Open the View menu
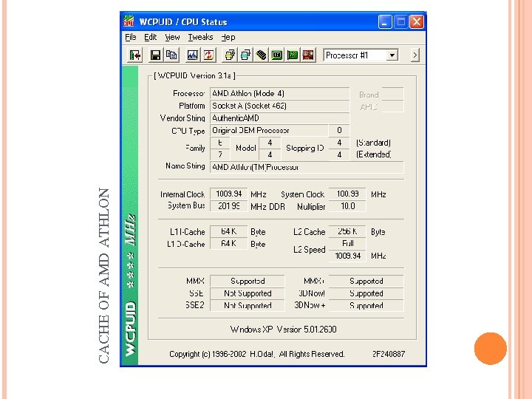 (x=172, y=37)
